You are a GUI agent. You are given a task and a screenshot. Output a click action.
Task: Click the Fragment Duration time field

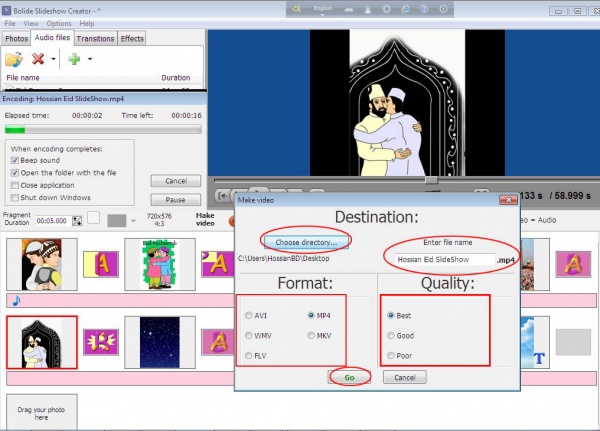pyautogui.click(x=53, y=221)
